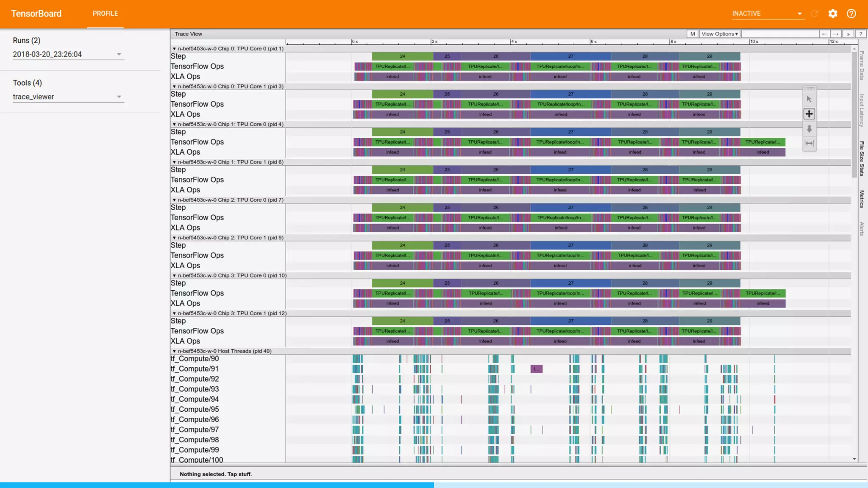
Task: Collapse Chip 3: TPU Core 1 (pid 12) section
Action: [x=174, y=313]
